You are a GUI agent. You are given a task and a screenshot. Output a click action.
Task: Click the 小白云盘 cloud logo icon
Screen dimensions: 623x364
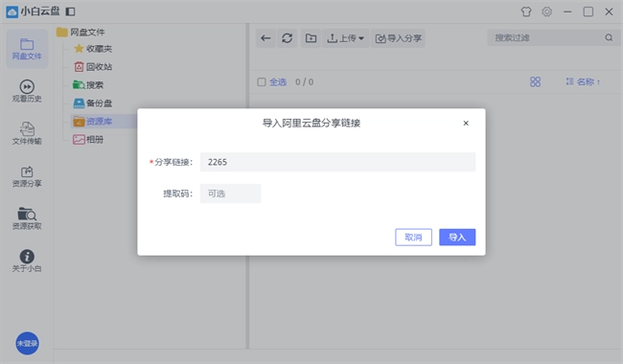click(12, 11)
